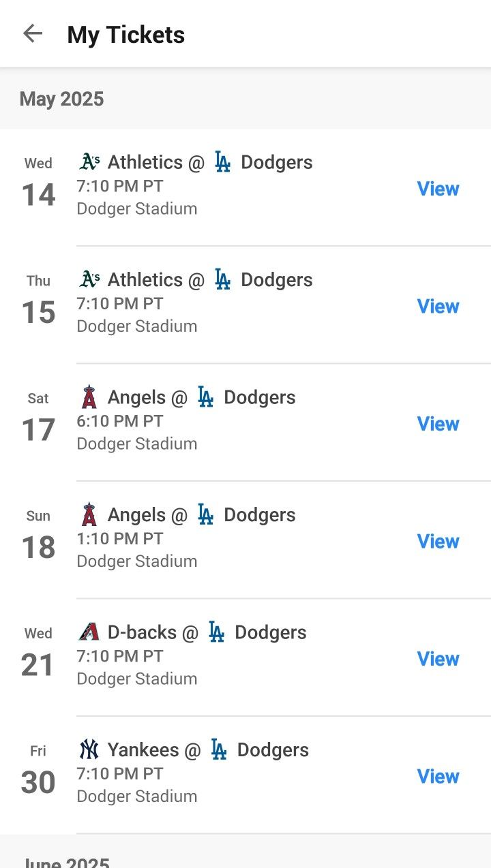
Task: Click Athletics logo on Thursday May 15 game
Action: point(89,280)
